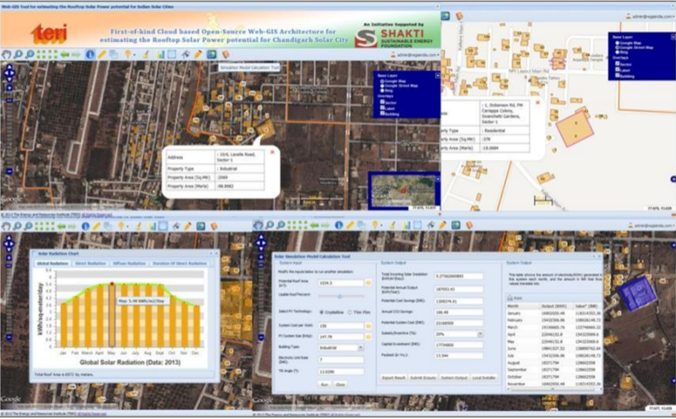
Task: Click the map pan navigation control
Action: 10,75
